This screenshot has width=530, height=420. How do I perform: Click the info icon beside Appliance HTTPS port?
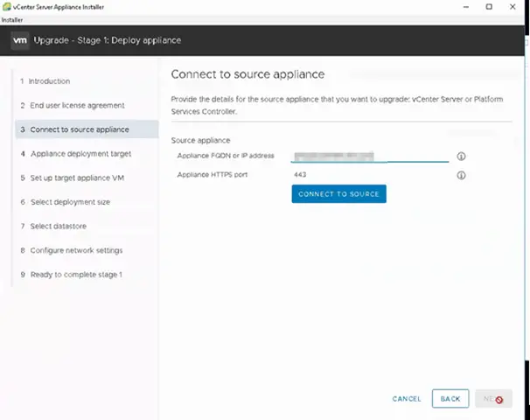461,175
